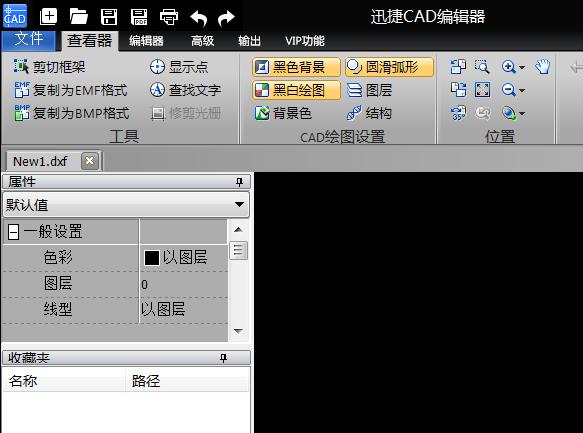
Task: Click the second-row window arrangement icon in 位置
Action: coord(458,90)
